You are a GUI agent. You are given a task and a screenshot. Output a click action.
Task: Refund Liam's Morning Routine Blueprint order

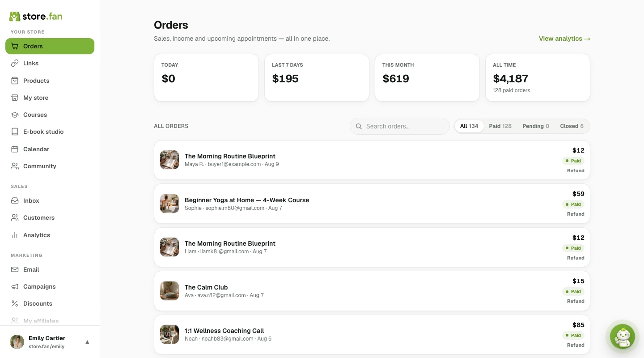(576, 258)
